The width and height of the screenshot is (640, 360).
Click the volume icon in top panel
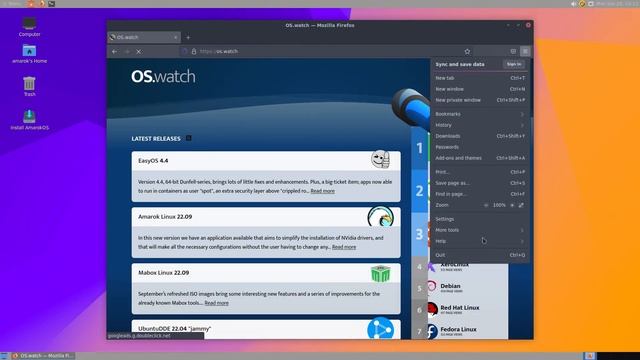pyautogui.click(x=573, y=4)
